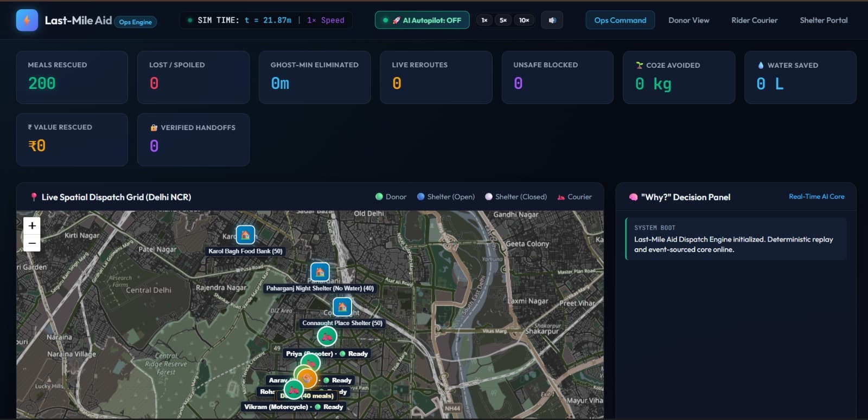
Task: Set simulation speed to 1x
Action: pyautogui.click(x=484, y=20)
